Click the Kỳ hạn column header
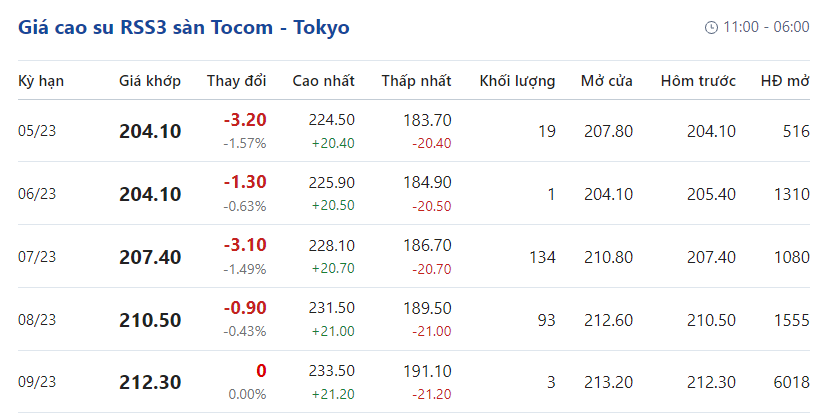 (41, 81)
